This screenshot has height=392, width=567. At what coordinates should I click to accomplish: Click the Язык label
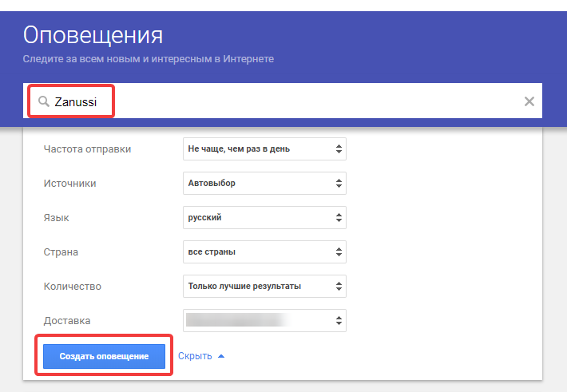[56, 218]
